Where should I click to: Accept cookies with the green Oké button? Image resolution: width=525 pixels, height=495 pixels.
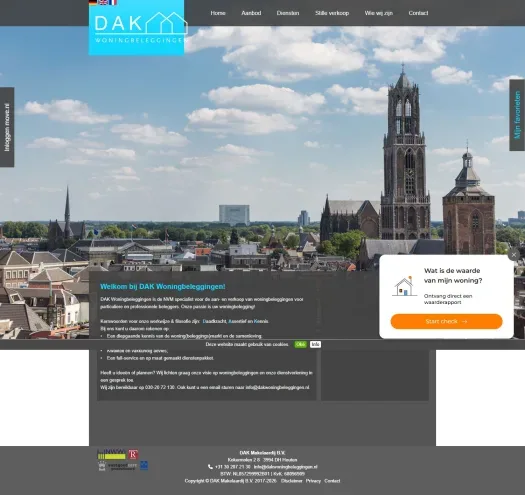click(301, 344)
